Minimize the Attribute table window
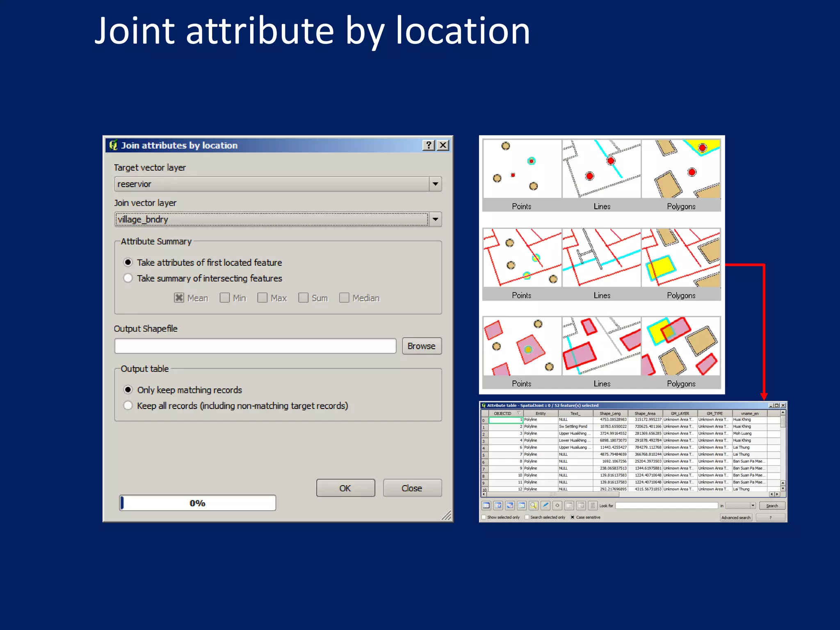The width and height of the screenshot is (840, 630). coord(771,405)
